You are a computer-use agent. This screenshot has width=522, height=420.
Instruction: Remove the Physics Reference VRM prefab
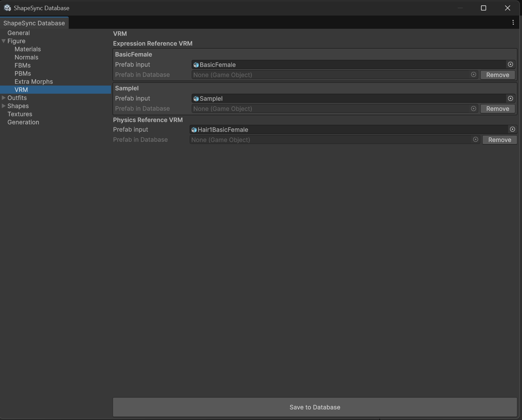pos(500,140)
